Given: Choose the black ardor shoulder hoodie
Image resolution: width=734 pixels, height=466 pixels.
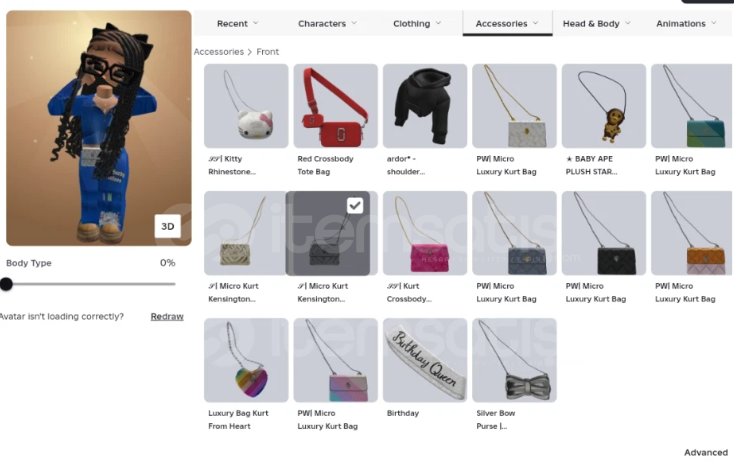Looking at the screenshot, I should coord(425,106).
